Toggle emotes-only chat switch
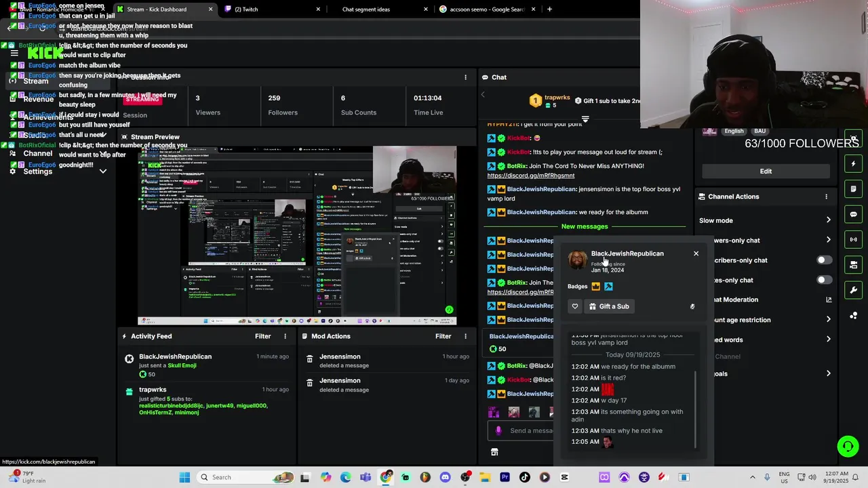 tap(824, 280)
